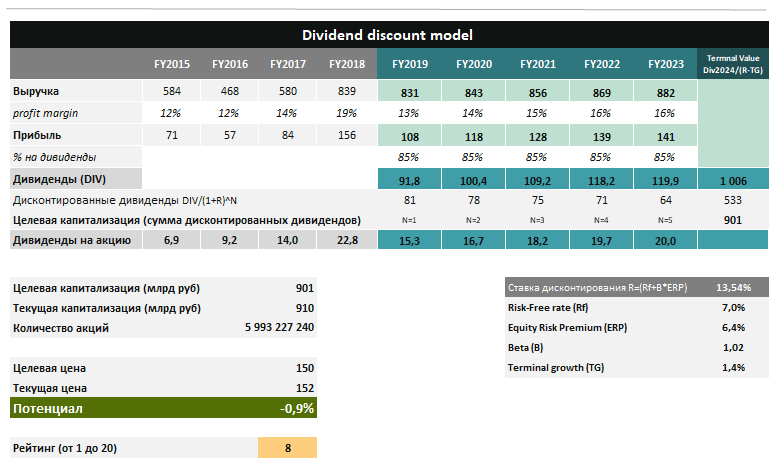Image resolution: width=782 pixels, height=470 pixels.
Task: Select the Terminal growth value 1,4%
Action: coord(733,367)
